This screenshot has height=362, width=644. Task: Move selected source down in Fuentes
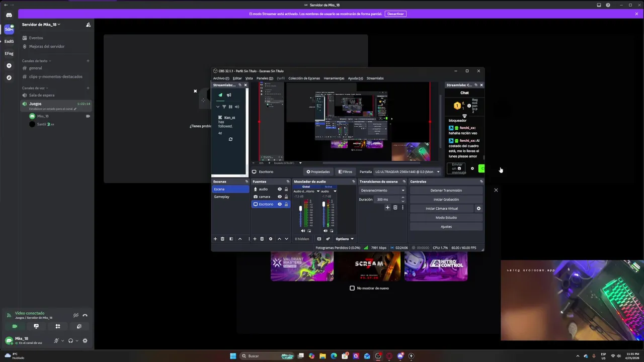click(287, 239)
